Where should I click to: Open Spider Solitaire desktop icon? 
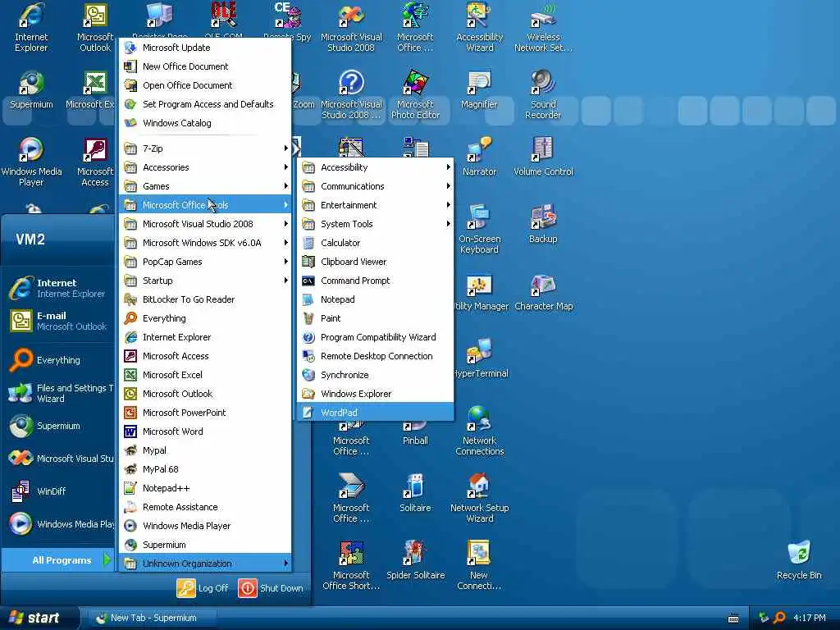(415, 560)
